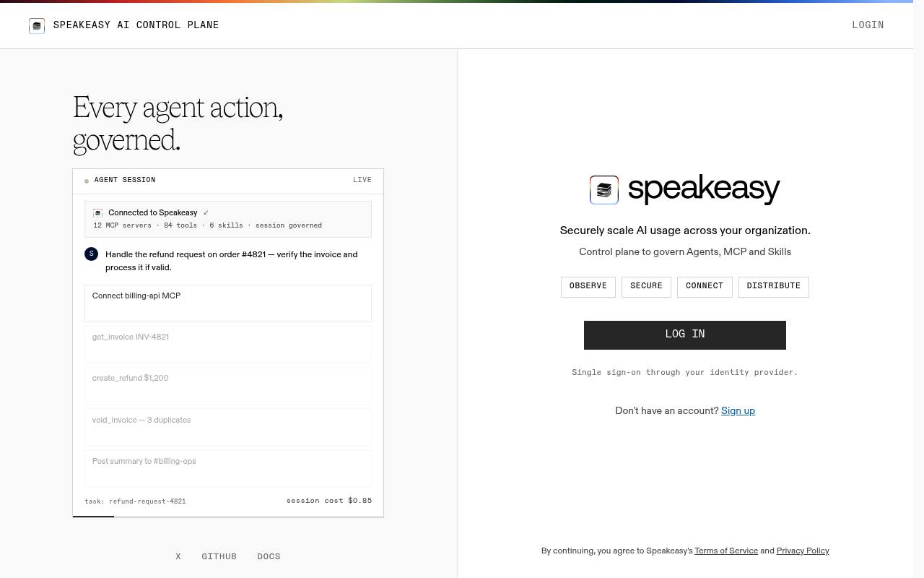Click the session progress bar
Screen dimensions: 924x578
[x=228, y=517]
